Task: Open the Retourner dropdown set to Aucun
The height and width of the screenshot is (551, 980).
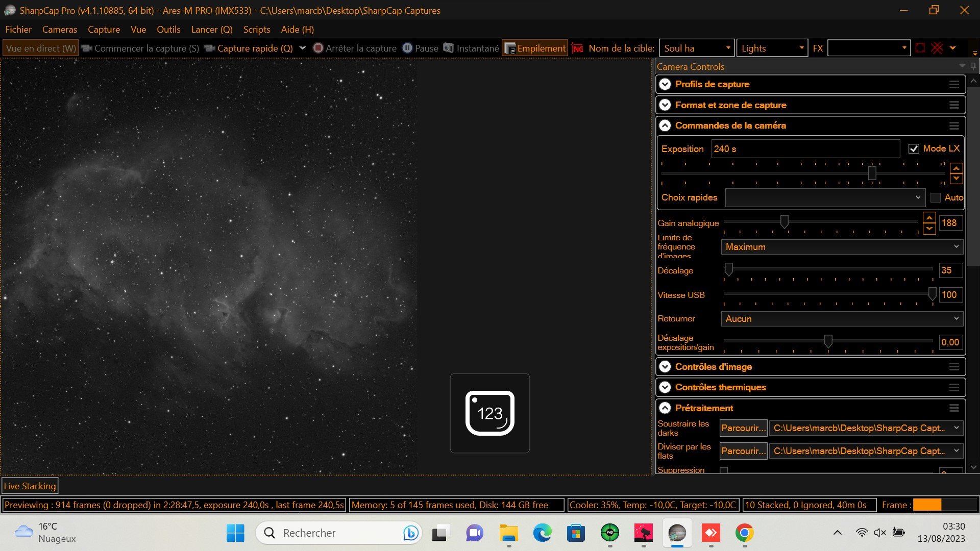Action: pyautogui.click(x=842, y=319)
